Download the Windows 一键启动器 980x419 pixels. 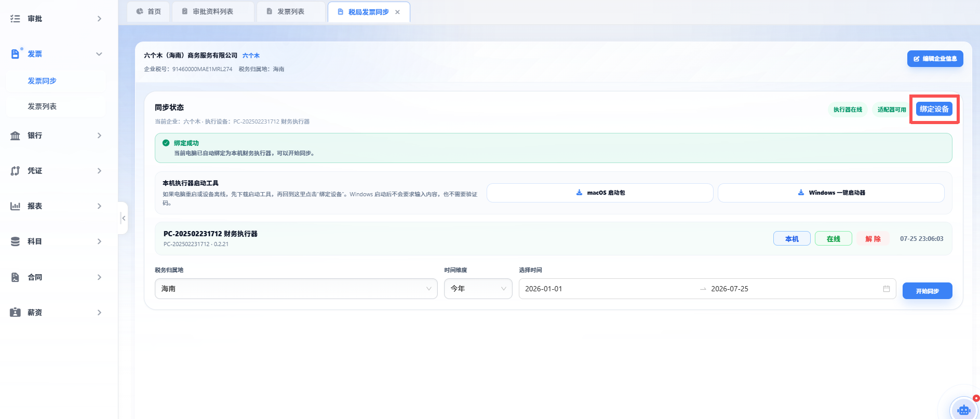point(831,193)
